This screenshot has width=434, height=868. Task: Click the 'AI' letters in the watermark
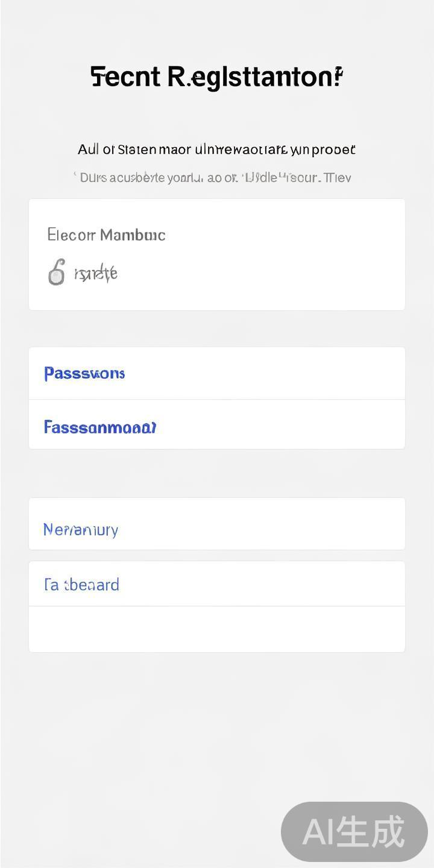[x=319, y=832]
